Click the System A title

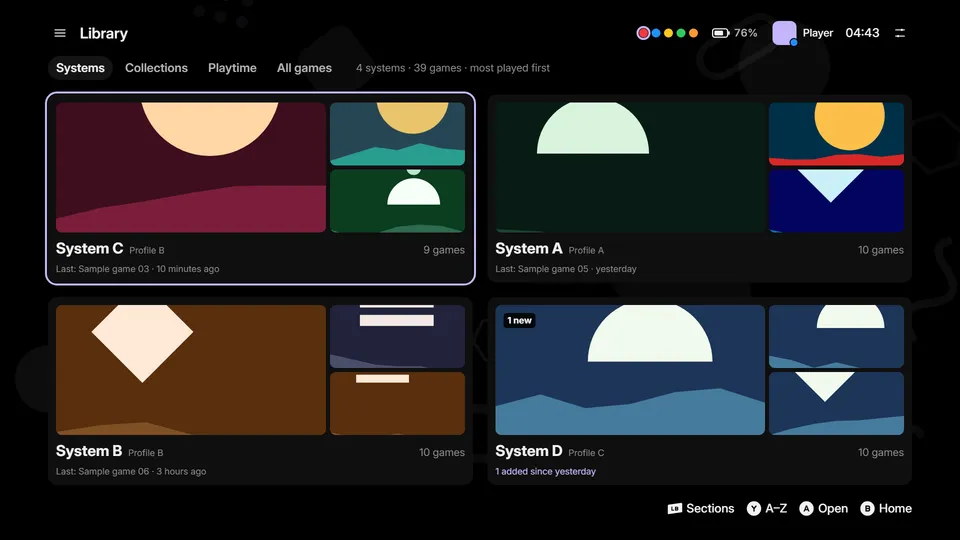point(529,249)
